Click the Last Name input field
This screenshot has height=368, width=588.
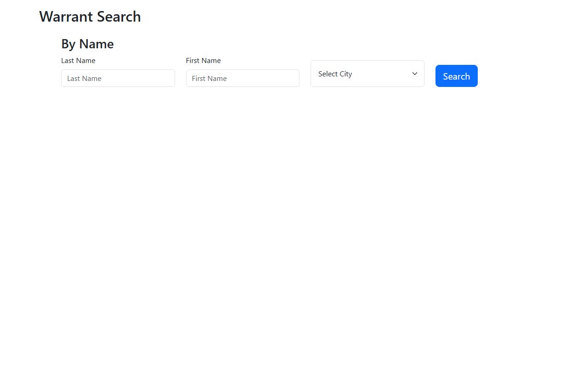[x=118, y=78]
